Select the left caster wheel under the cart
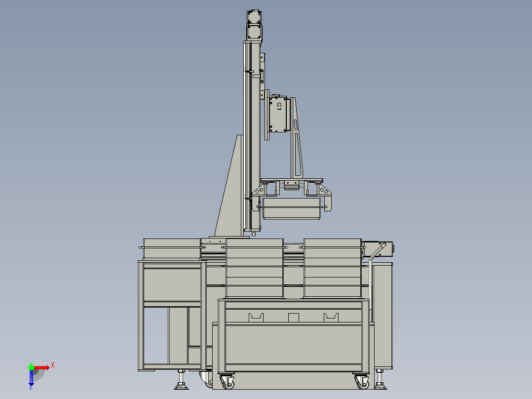The width and height of the screenshot is (532, 399). point(227,381)
